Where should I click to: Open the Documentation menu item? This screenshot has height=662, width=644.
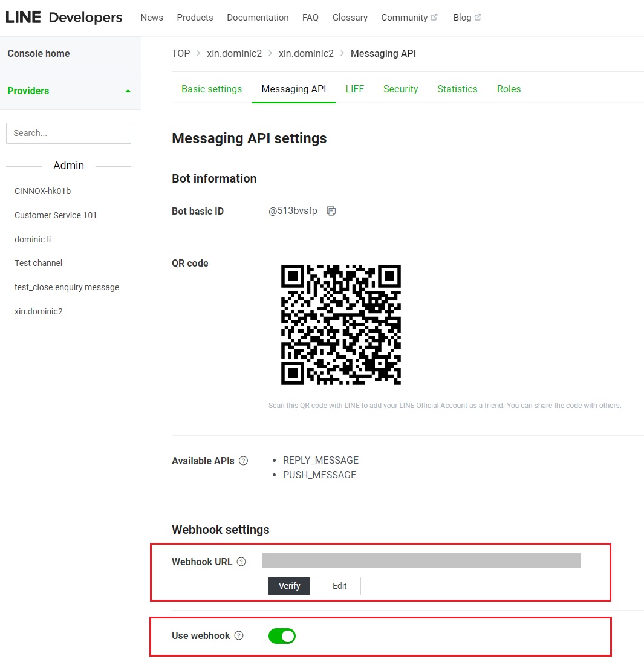(x=258, y=18)
